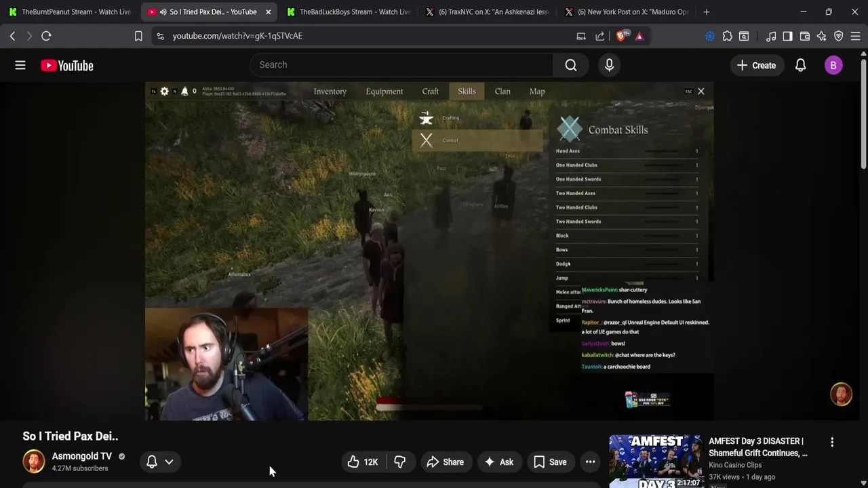Click the search magnifier button
Viewport: 868px width, 488px height.
[571, 65]
